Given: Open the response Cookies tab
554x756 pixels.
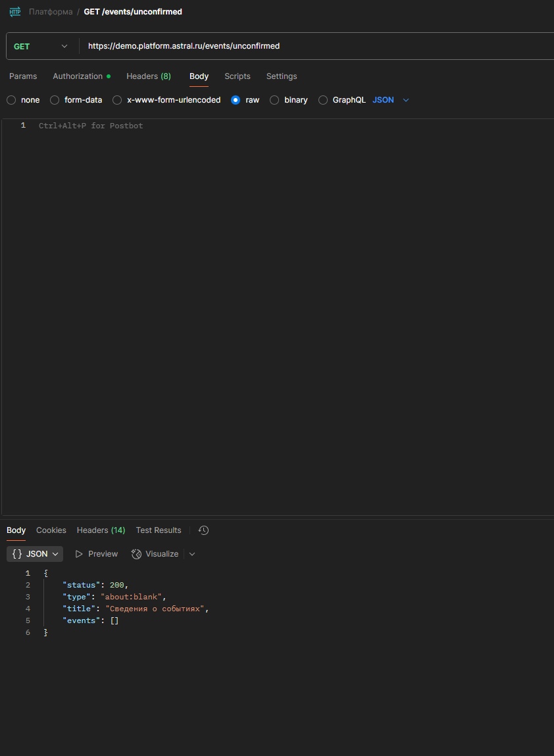Looking at the screenshot, I should tap(51, 530).
